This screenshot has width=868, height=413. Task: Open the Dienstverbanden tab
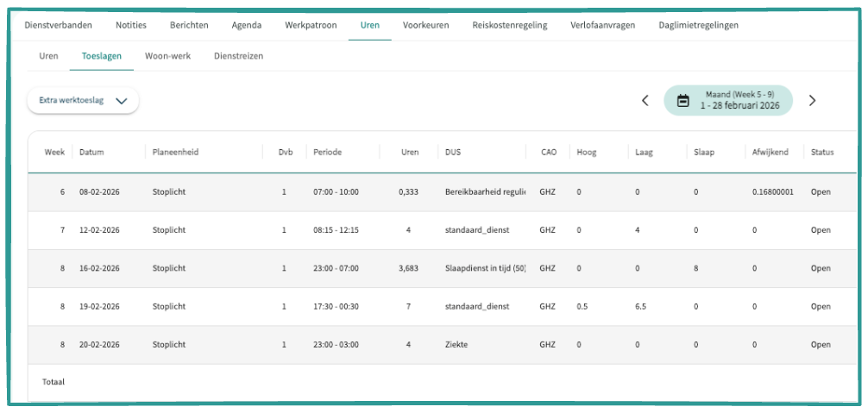[56, 25]
